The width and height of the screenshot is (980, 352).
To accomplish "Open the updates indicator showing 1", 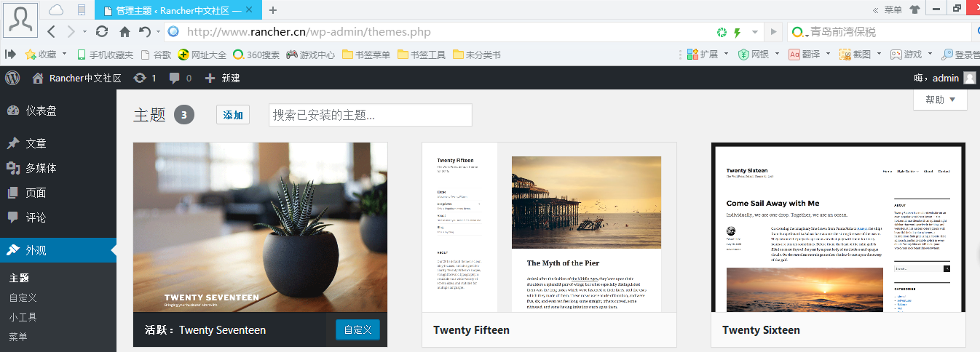I will tap(145, 78).
